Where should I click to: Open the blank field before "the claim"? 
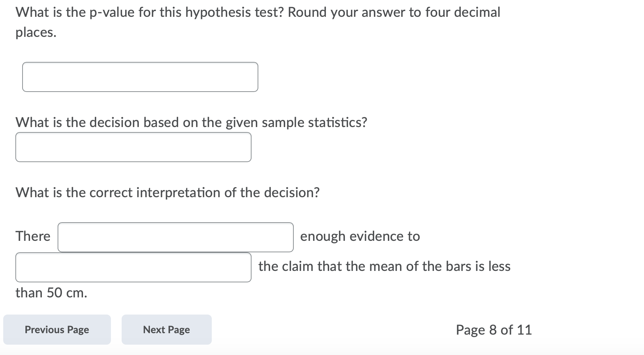point(133,267)
